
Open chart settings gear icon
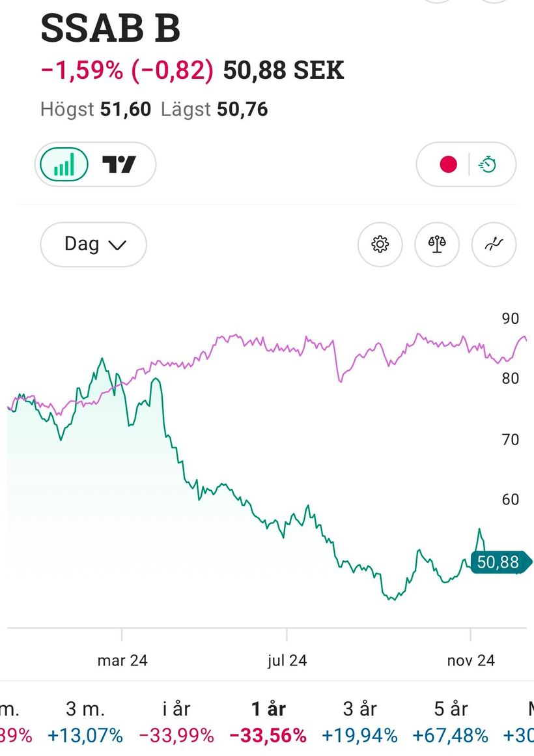tap(380, 244)
